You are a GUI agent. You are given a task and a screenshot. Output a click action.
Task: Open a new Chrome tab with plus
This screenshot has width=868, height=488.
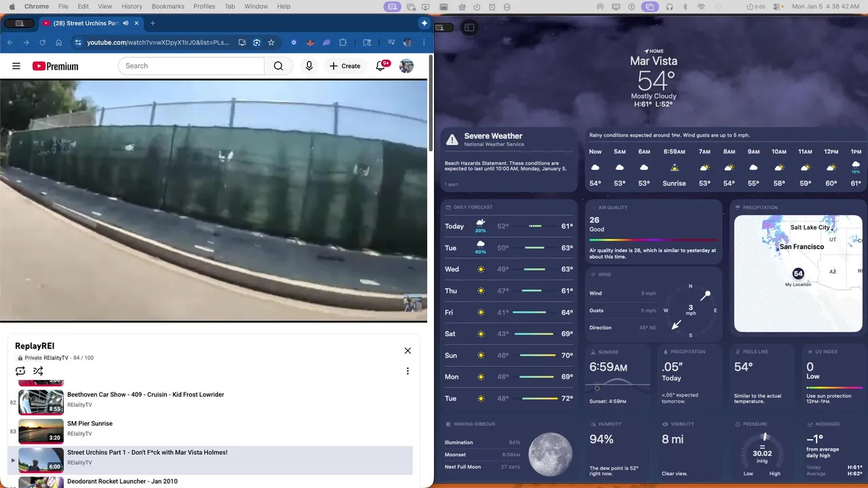153,23
